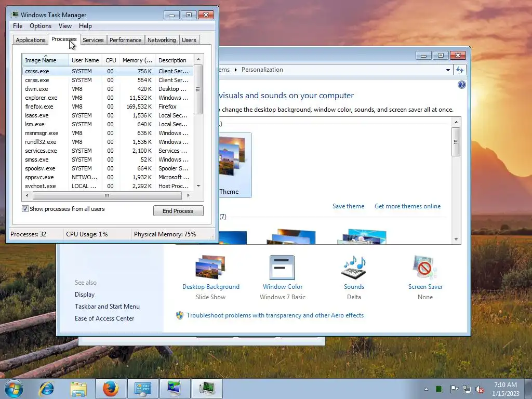Select the lsass.exe process row
The image size is (532, 399).
pos(108,115)
